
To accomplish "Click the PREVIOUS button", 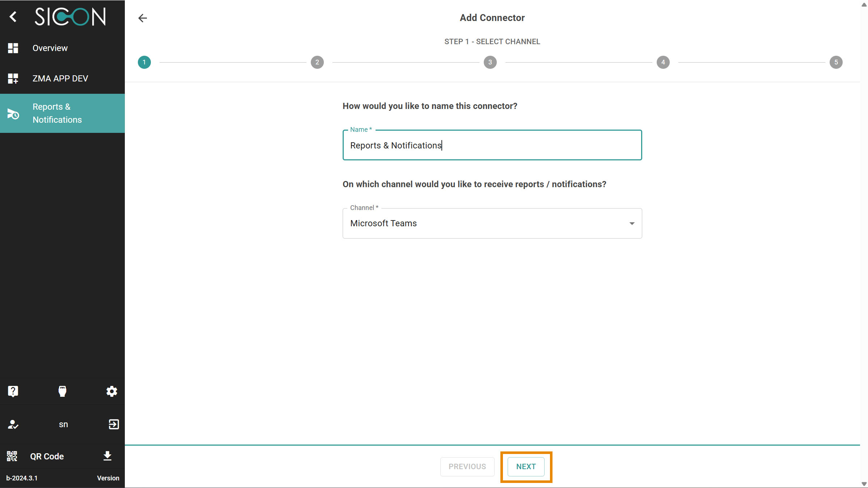I will (467, 467).
